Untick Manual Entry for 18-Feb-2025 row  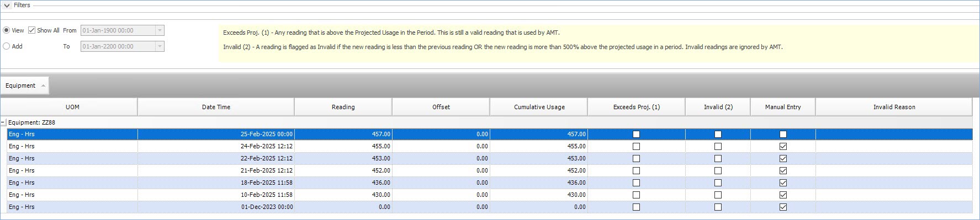coord(783,183)
